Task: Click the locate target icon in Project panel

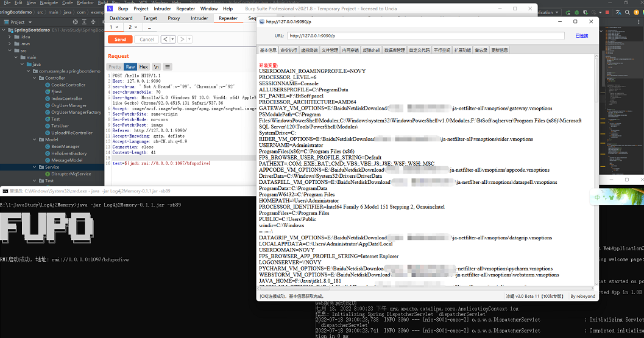Action: coord(75,22)
